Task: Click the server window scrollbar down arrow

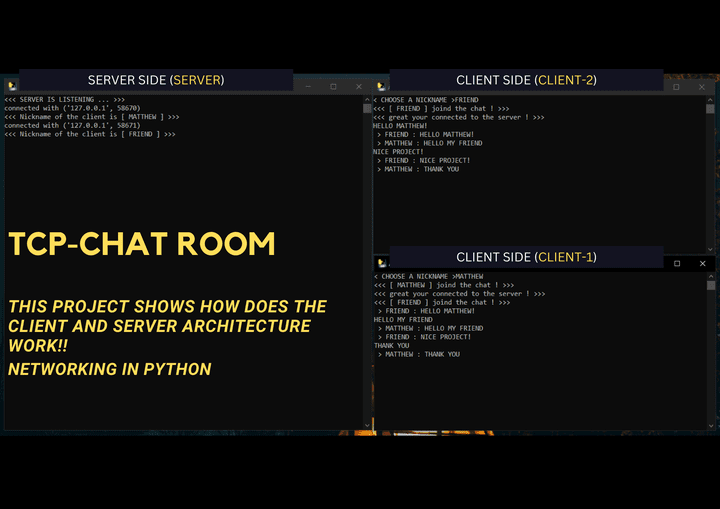Action: pos(367,425)
